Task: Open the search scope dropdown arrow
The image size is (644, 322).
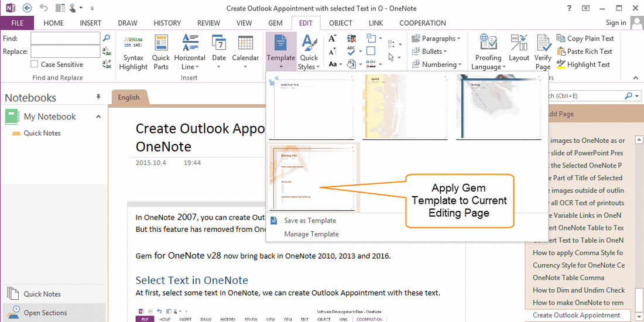Action: [x=637, y=95]
